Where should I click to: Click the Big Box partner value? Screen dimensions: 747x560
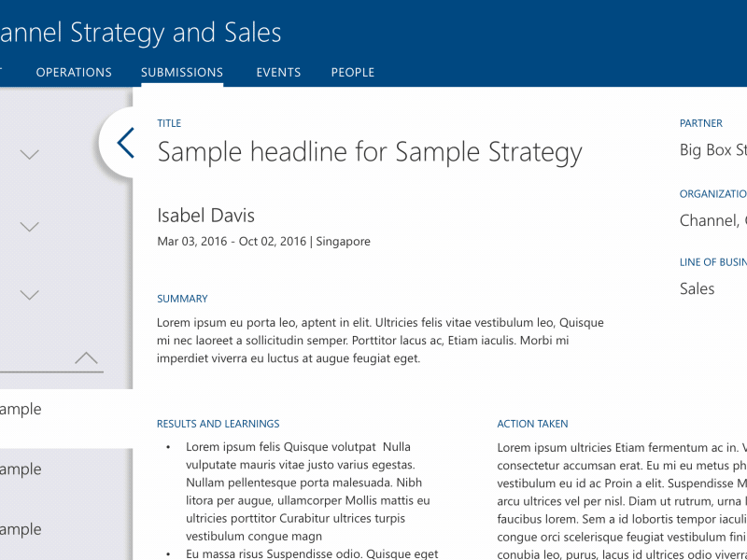click(713, 149)
